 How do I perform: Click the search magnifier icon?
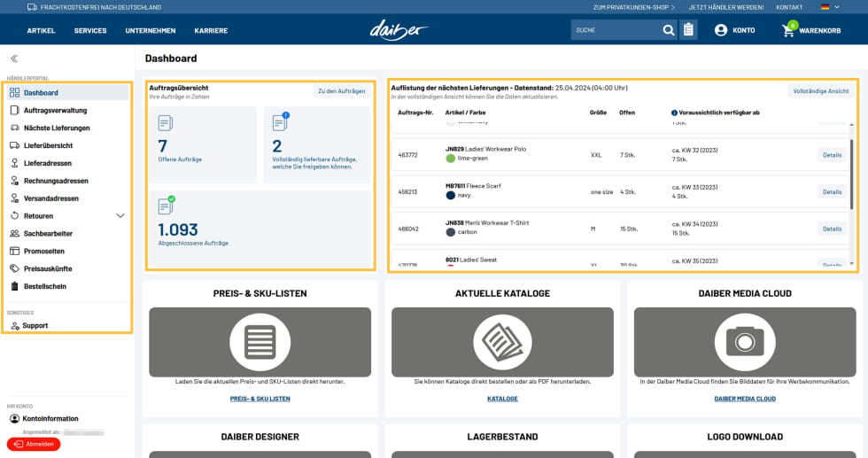tap(669, 30)
